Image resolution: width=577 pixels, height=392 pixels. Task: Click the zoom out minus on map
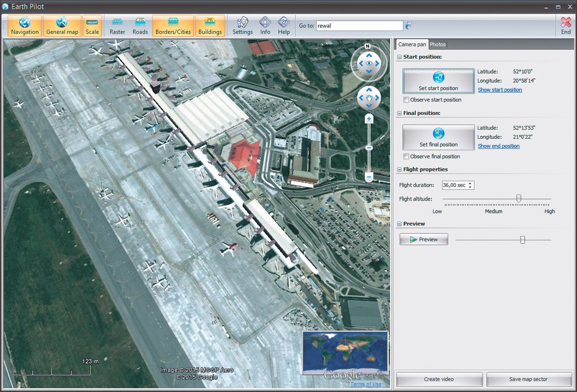(369, 177)
